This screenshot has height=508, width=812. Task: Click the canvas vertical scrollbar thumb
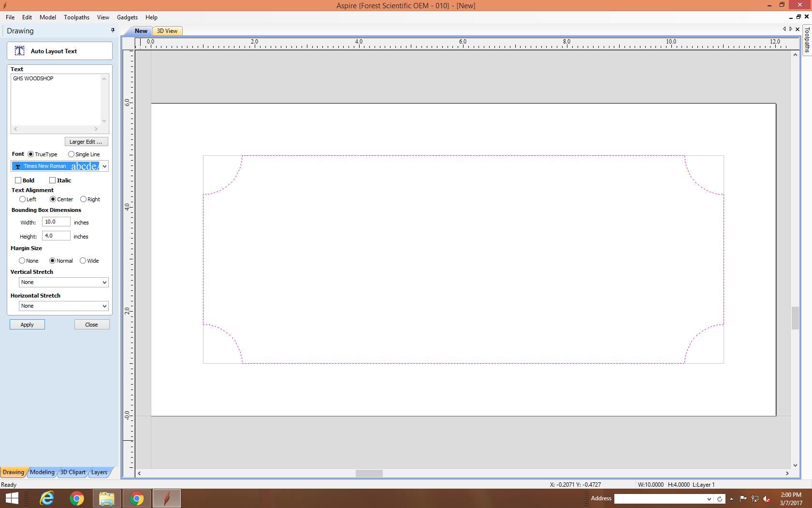coord(795,318)
